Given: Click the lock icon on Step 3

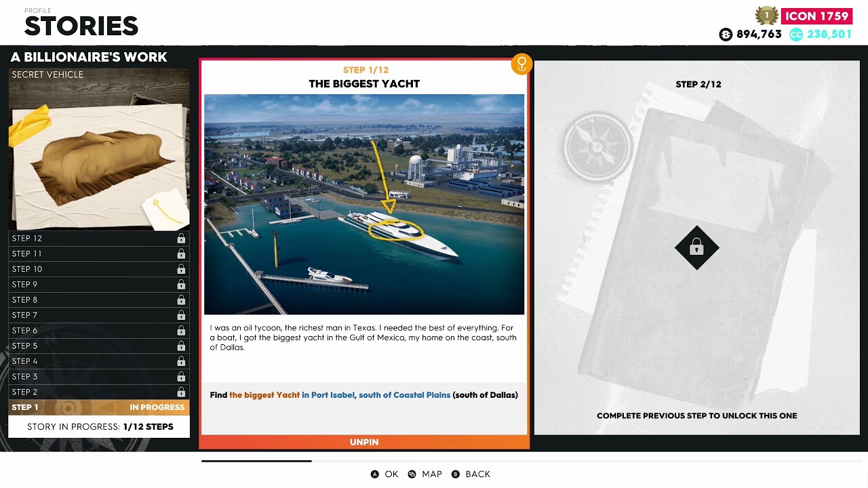Looking at the screenshot, I should (181, 377).
